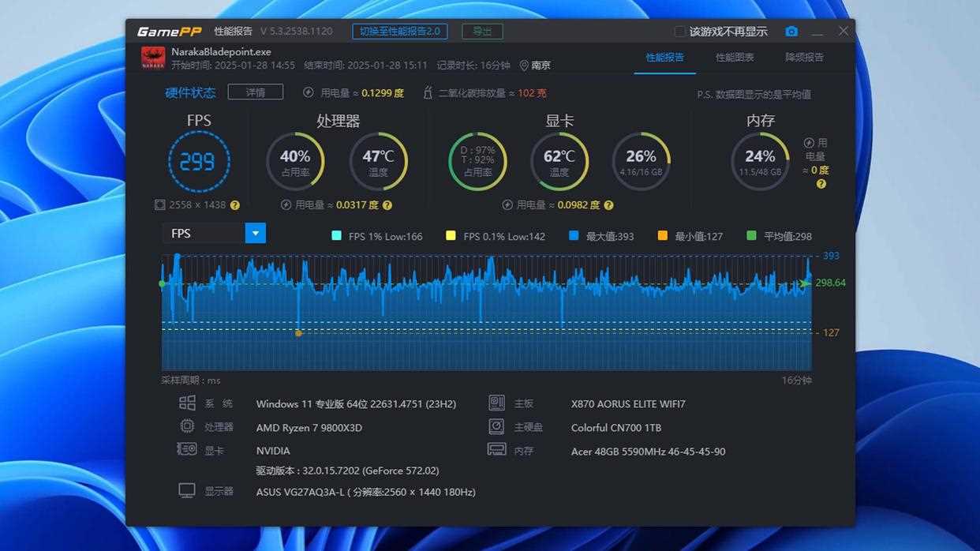Take a screenshot with the camera icon
This screenshot has height=551, width=980.
point(791,32)
